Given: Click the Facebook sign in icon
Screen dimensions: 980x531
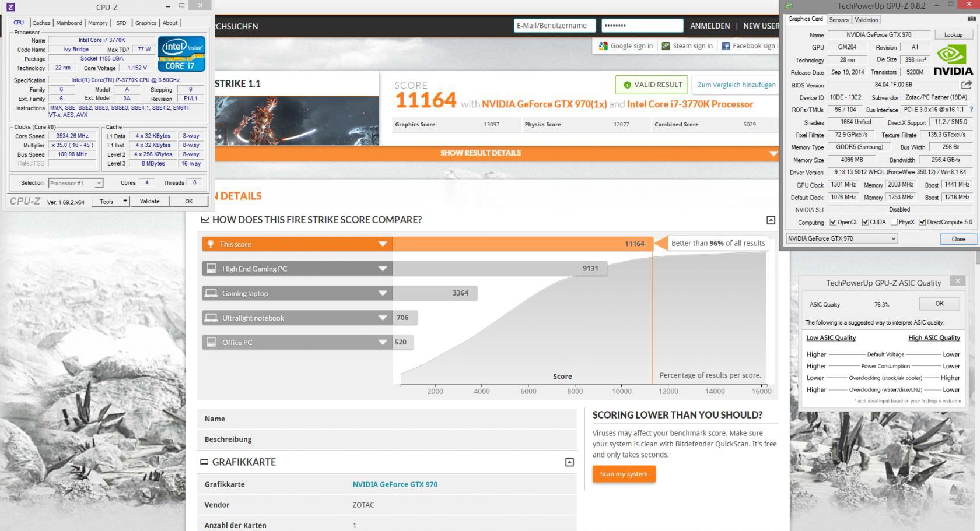Looking at the screenshot, I should [726, 46].
